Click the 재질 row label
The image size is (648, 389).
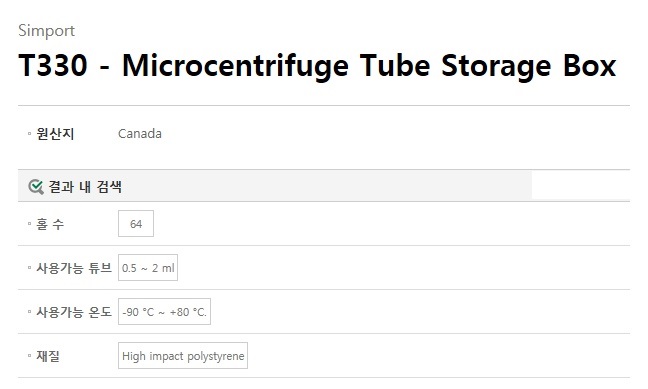pyautogui.click(x=48, y=356)
